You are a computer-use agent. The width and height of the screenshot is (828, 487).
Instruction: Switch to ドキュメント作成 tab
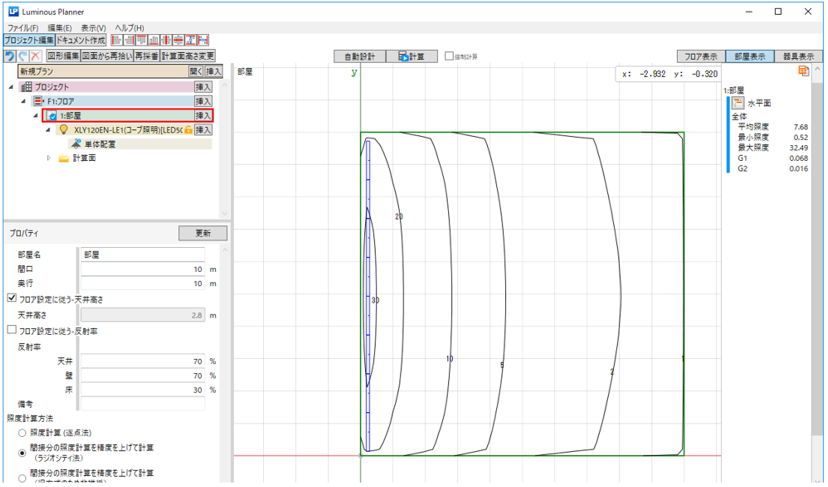[82, 40]
